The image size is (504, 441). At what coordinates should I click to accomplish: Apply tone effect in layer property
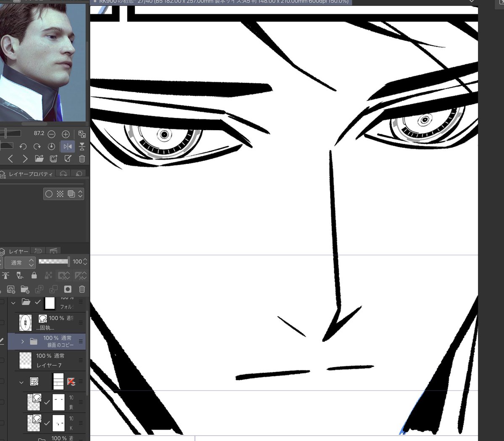(60, 194)
